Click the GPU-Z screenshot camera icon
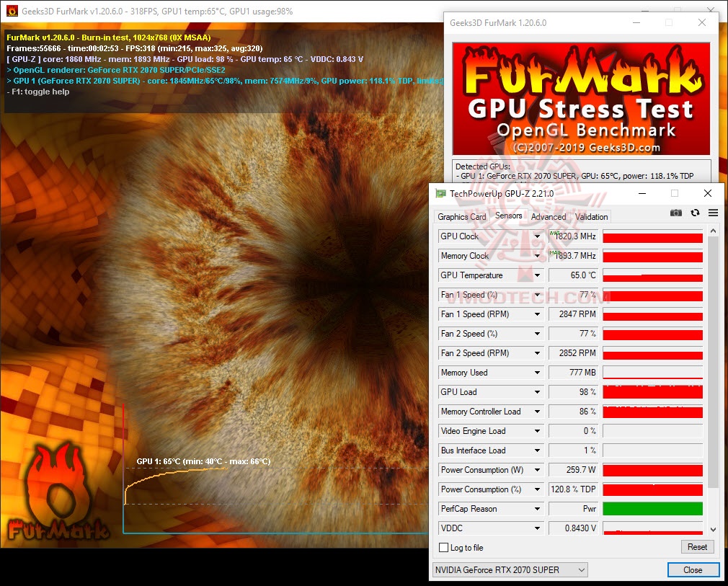Viewport: 728px width, 586px height. 676,213
